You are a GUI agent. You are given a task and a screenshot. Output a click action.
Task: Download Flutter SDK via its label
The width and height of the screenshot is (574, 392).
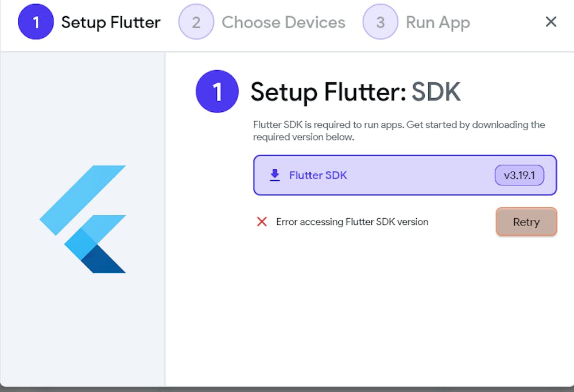[x=318, y=176]
